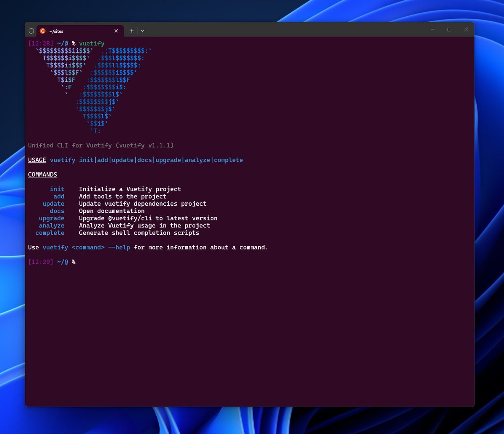Viewport: 504px width, 434px height.
Task: Click the 'Unified CLI for Vuetify (vuetify v1.1.1)' line
Action: pos(101,145)
